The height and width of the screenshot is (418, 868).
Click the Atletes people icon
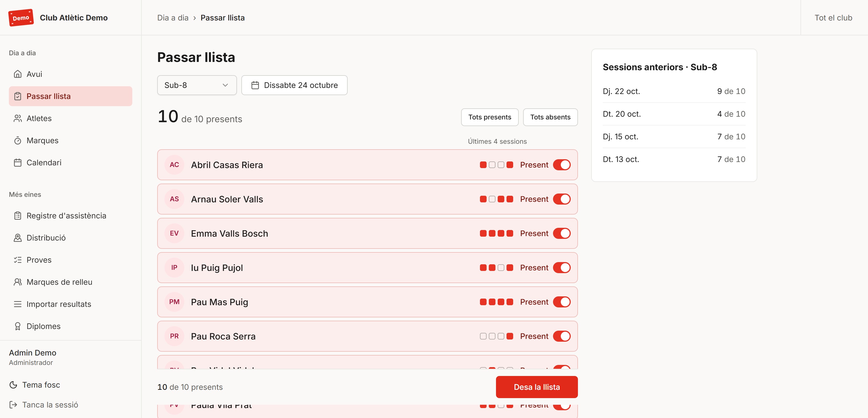click(17, 119)
